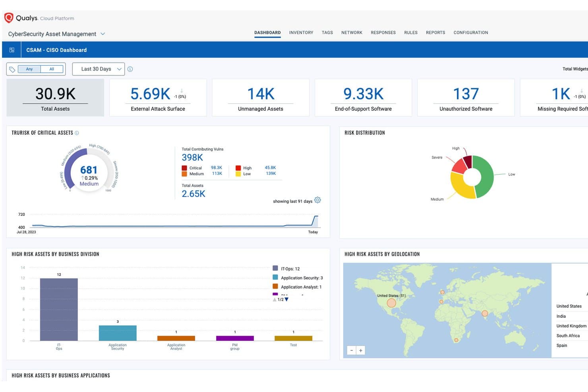Open the 14K Unmanaged Assets card
The width and height of the screenshot is (588, 392).
tap(261, 98)
